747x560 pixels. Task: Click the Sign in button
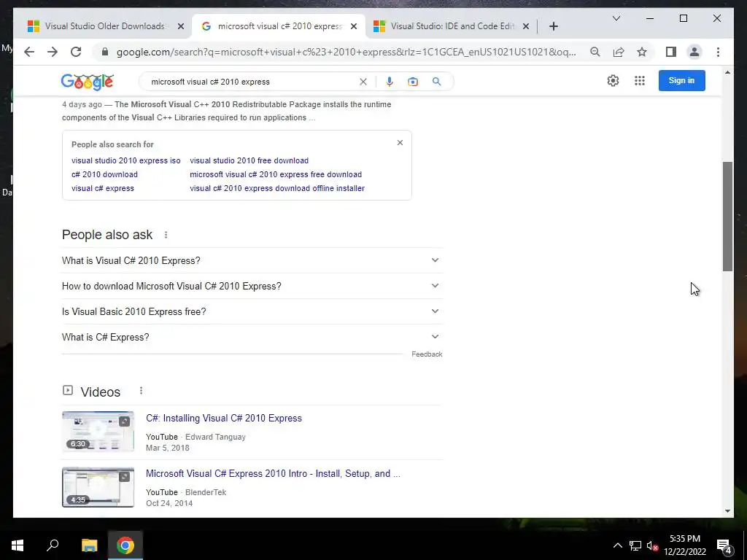pos(681,80)
